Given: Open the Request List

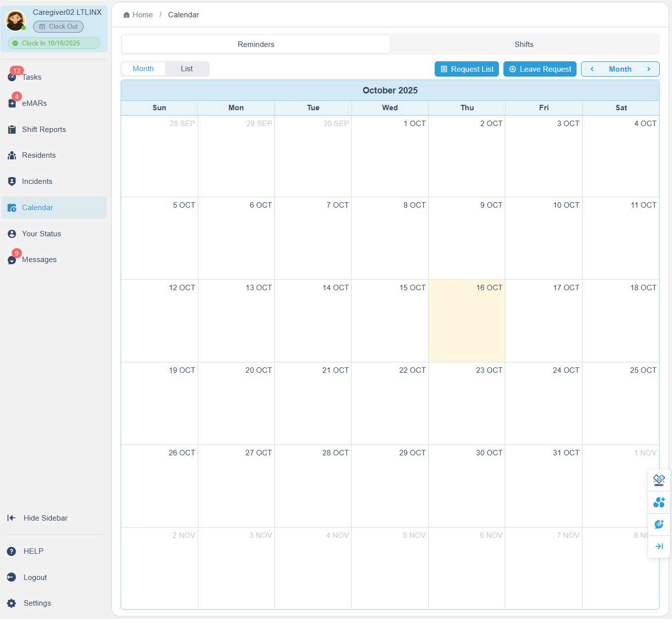Looking at the screenshot, I should tap(466, 69).
